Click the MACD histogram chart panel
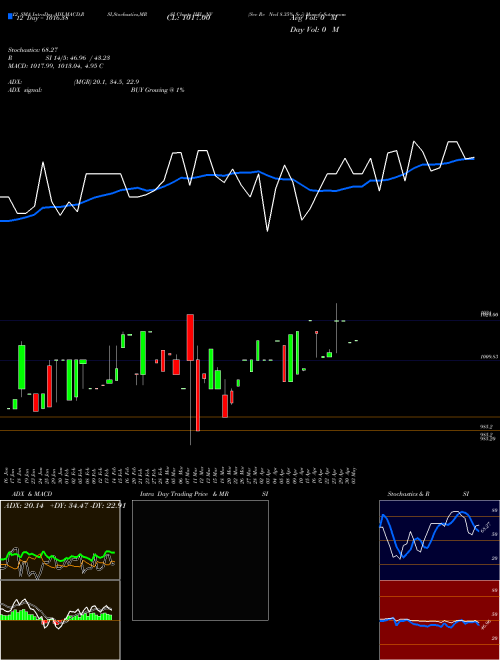Image resolution: width=500 pixels, height=660 pixels. tap(60, 620)
